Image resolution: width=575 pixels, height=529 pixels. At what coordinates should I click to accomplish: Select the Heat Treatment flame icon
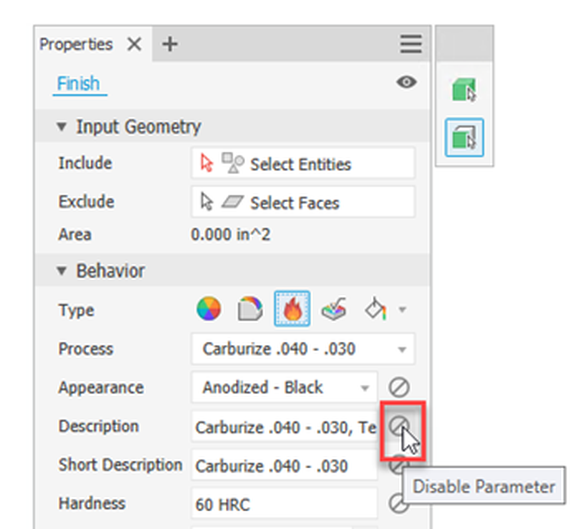point(292,309)
